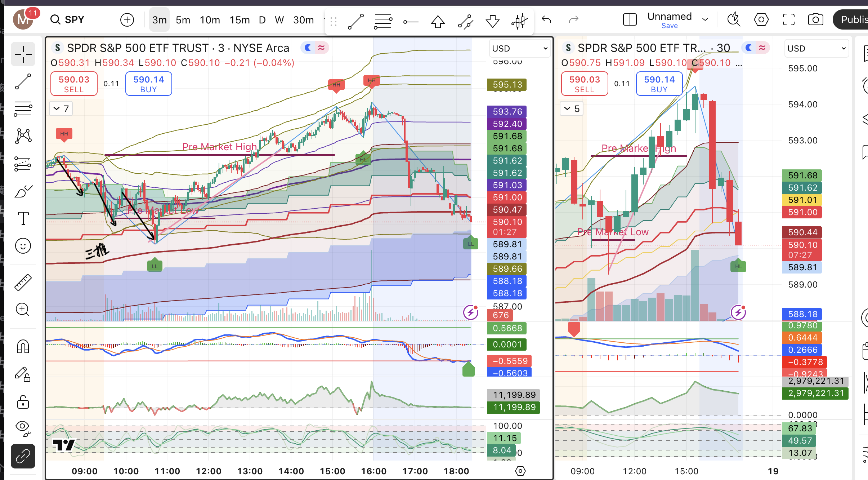The width and height of the screenshot is (868, 480).
Task: Open the layout setup selector
Action: click(630, 19)
